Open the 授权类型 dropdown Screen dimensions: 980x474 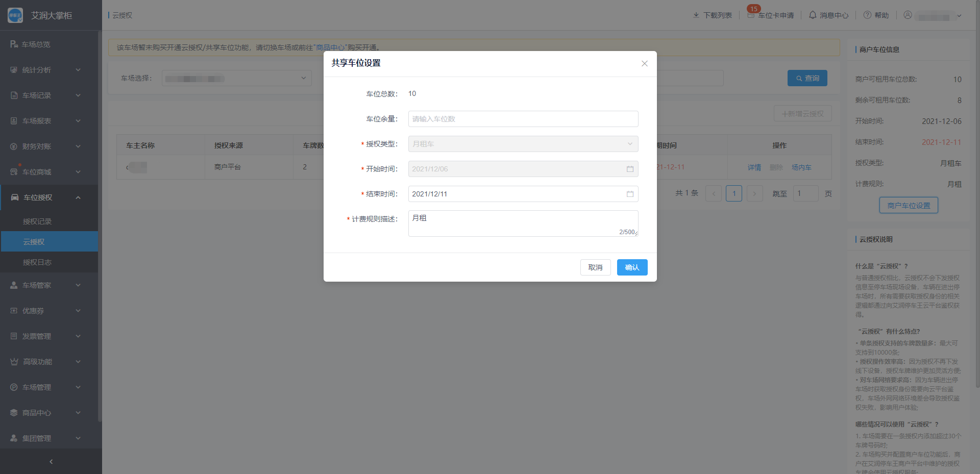click(523, 144)
